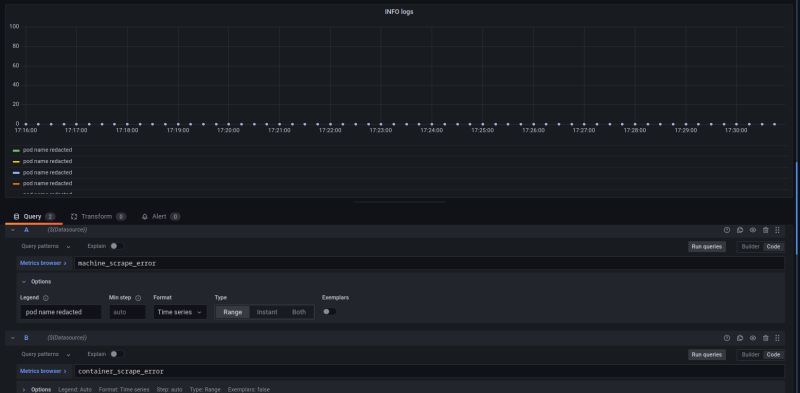The width and height of the screenshot is (800, 393).
Task: Turn on the Exemplars switch for query A
Action: pyautogui.click(x=329, y=312)
